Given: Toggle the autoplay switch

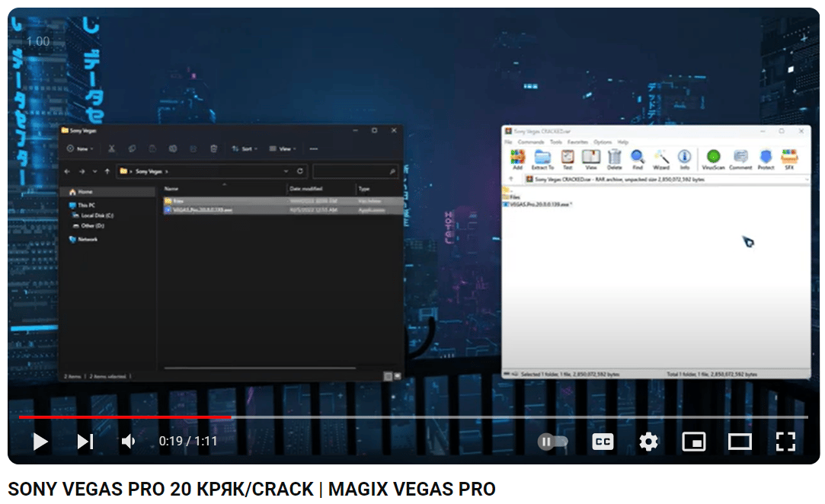Looking at the screenshot, I should click(x=552, y=442).
